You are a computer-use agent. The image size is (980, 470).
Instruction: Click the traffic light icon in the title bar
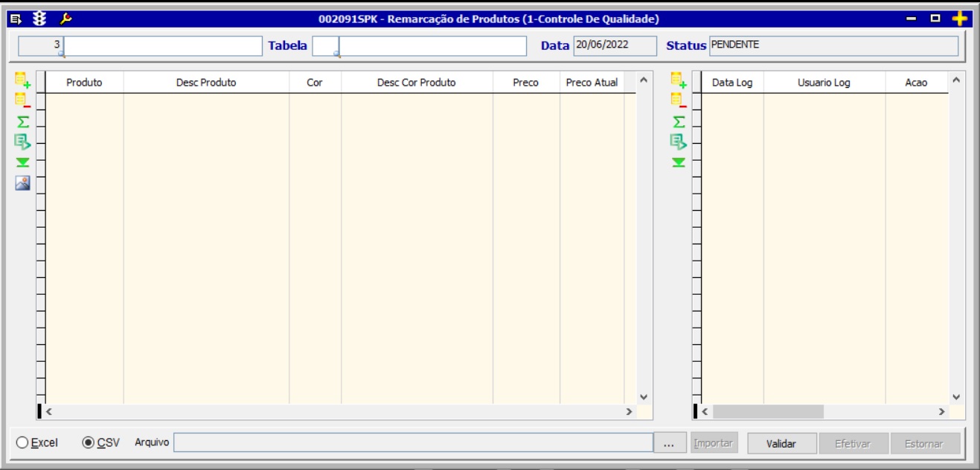[x=39, y=19]
